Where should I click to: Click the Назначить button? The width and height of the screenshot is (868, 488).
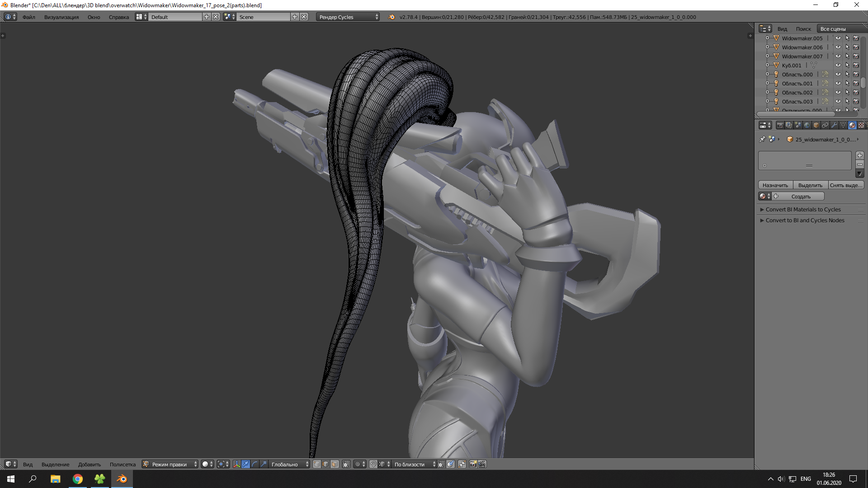tap(775, 185)
